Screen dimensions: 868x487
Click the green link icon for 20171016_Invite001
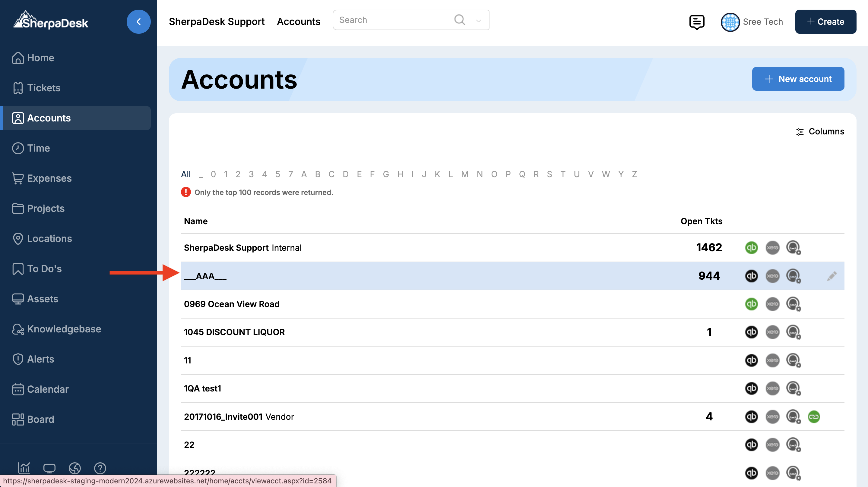[813, 416]
